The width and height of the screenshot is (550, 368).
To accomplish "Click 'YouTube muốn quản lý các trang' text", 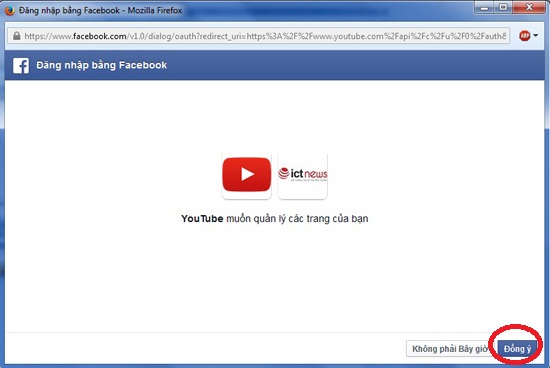I will click(275, 219).
